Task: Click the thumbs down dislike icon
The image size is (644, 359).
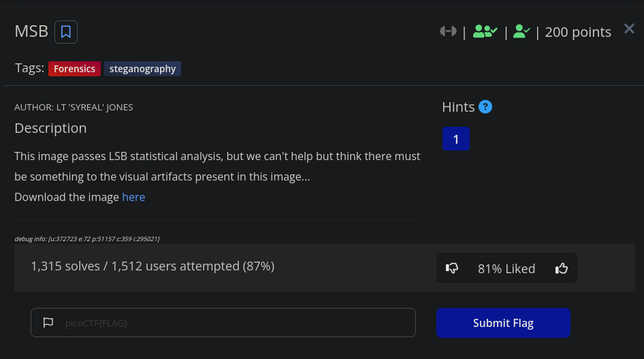Action: pyautogui.click(x=452, y=268)
